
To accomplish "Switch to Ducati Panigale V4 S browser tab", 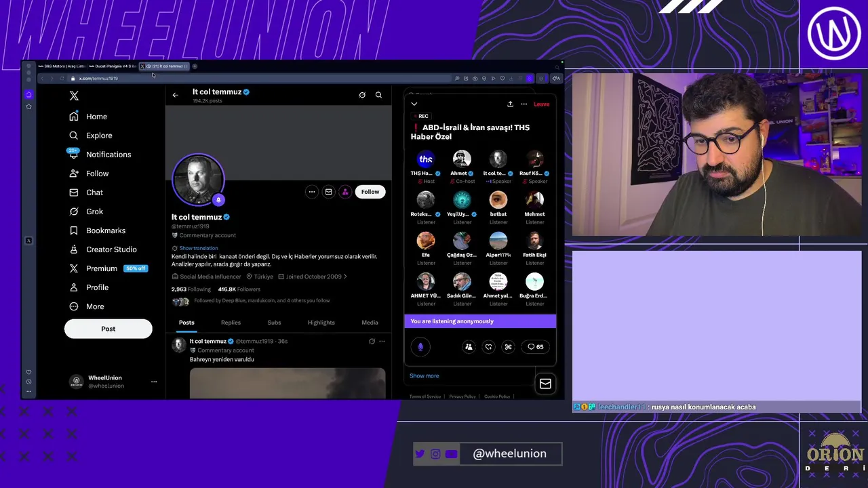I will click(x=113, y=66).
